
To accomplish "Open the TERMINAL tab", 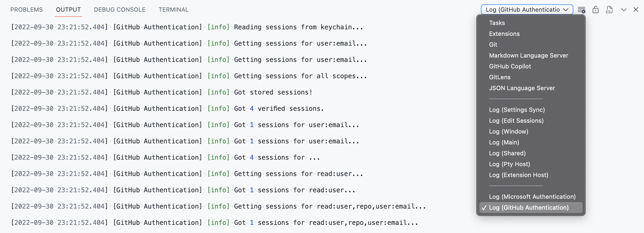I will (173, 10).
